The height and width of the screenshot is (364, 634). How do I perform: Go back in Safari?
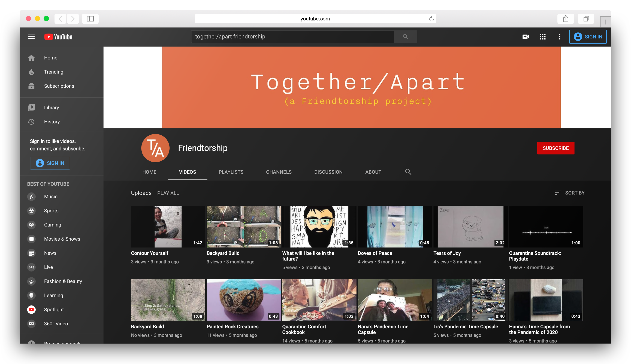[x=60, y=19]
